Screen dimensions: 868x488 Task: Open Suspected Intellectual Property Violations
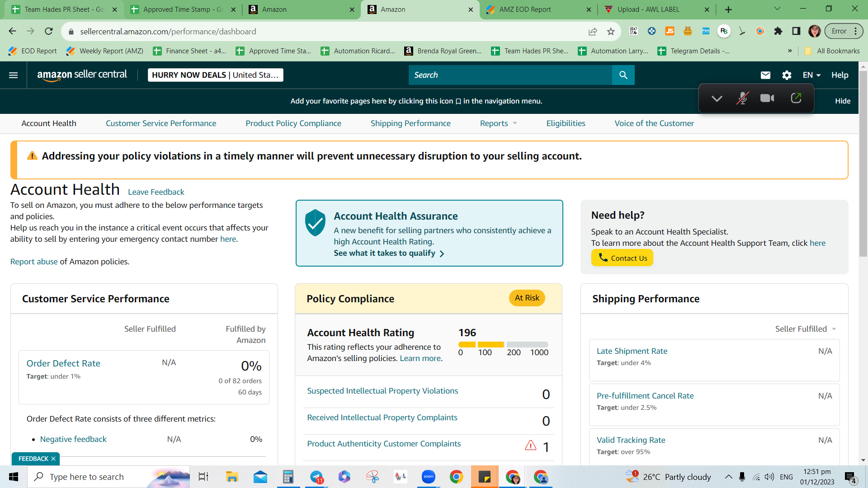[382, 391]
